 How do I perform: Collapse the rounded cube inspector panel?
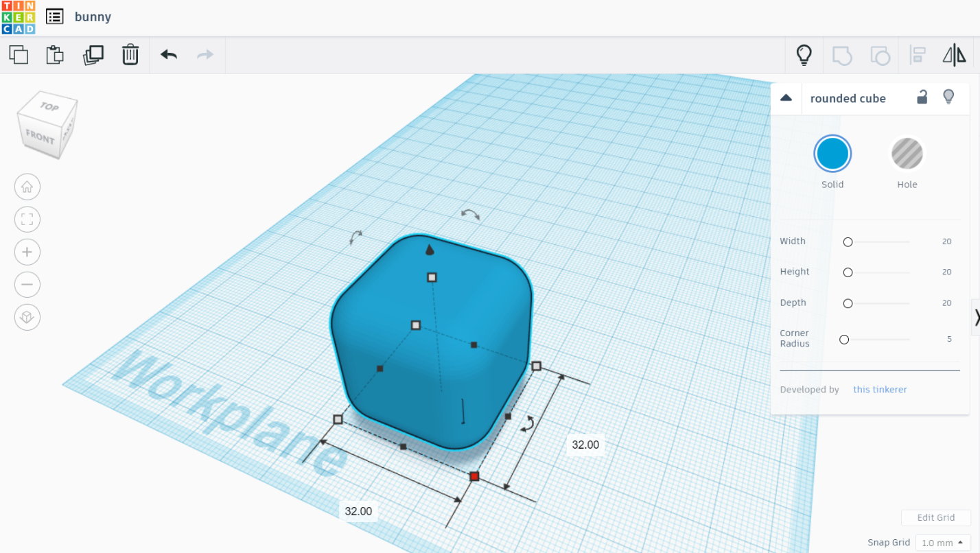coord(786,98)
